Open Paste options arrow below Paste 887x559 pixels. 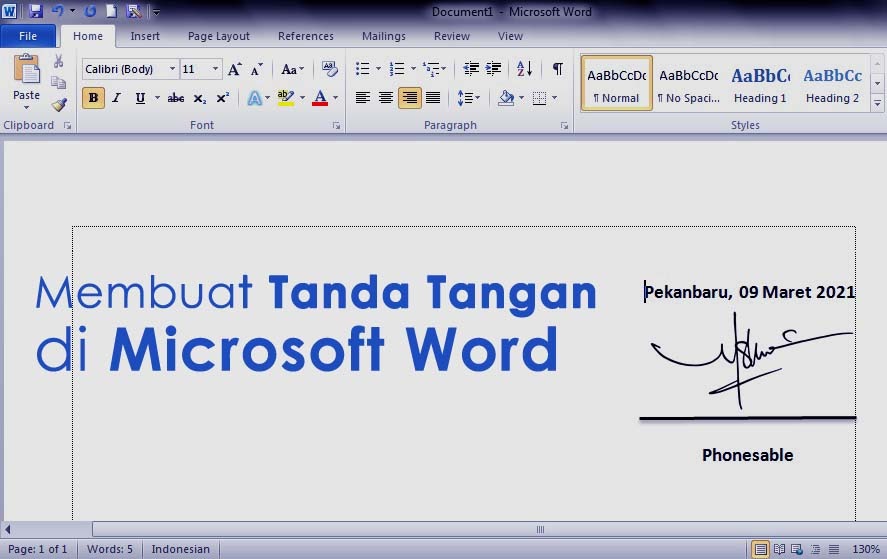tap(27, 108)
